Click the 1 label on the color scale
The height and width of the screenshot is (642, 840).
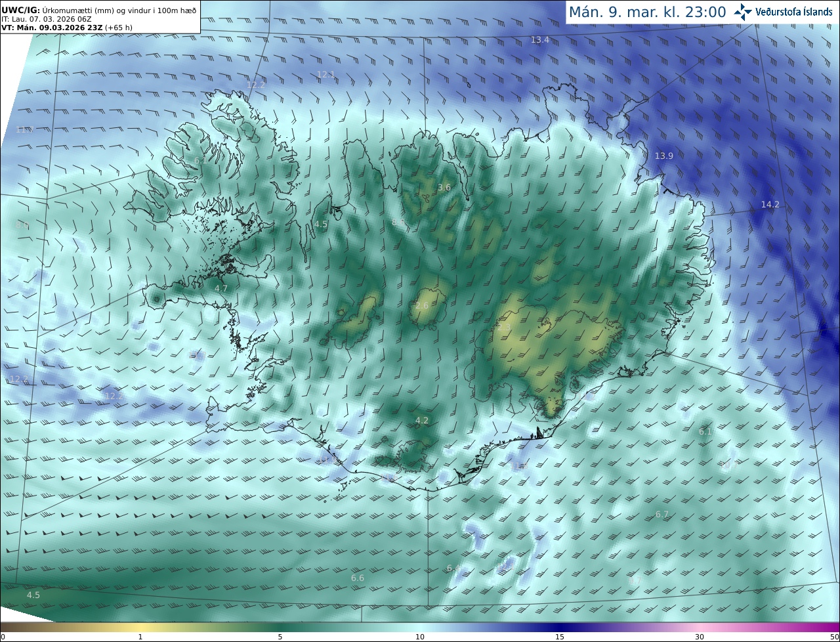[x=140, y=637]
